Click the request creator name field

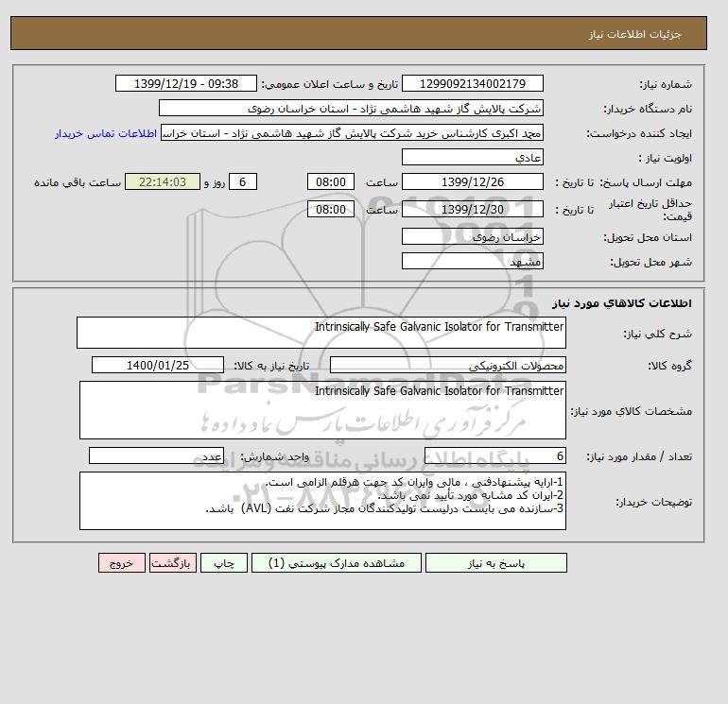[x=352, y=132]
